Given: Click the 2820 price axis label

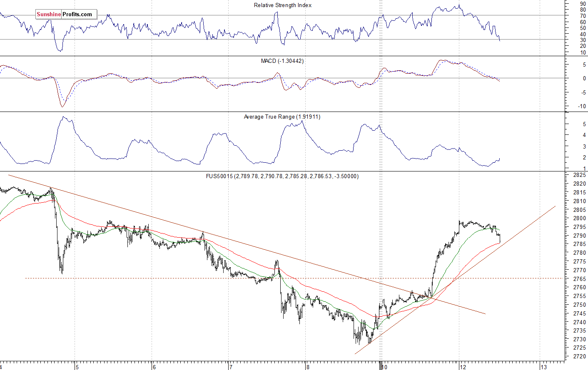Looking at the screenshot, I should pos(579,184).
